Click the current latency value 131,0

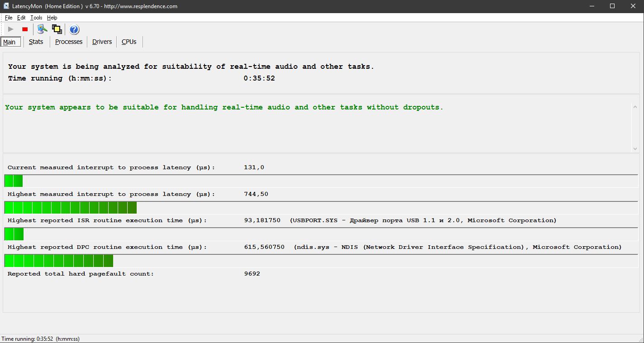[x=254, y=167]
